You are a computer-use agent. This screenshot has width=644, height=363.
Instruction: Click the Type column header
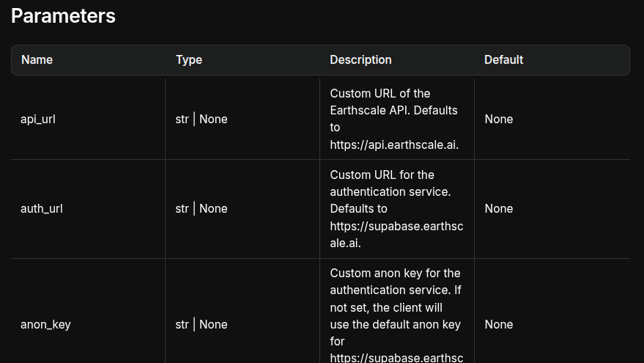(189, 60)
